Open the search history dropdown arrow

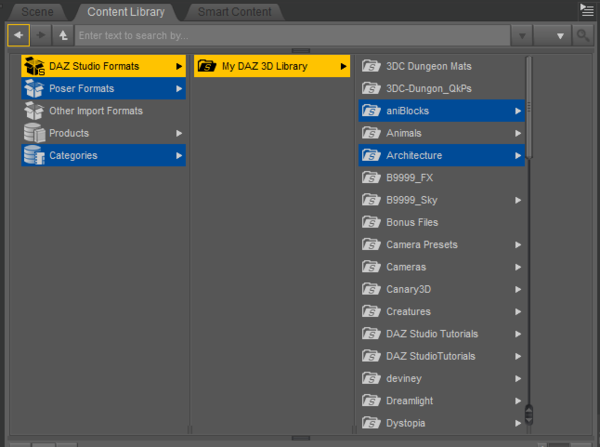[521, 35]
